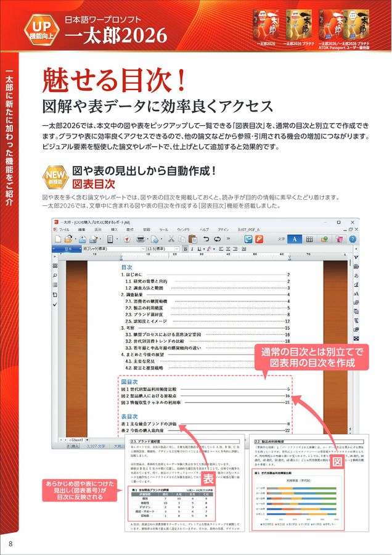Click the checkmark icon in left sidebar
This screenshot has height=555, width=392.
point(55,304)
